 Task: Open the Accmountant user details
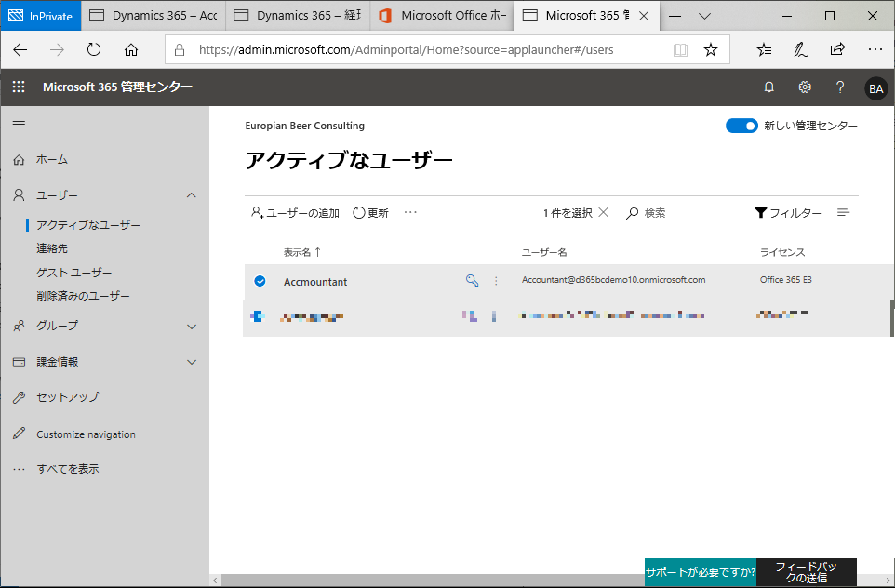(315, 282)
